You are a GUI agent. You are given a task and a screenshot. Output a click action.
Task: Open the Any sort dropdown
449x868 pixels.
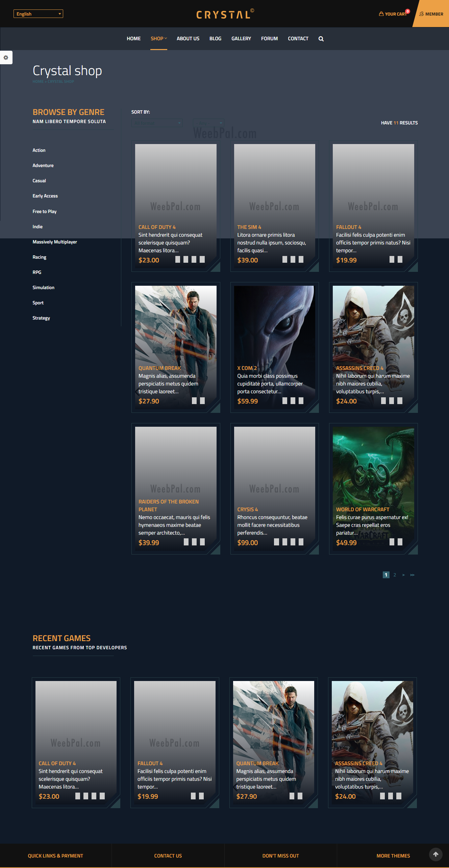[208, 123]
